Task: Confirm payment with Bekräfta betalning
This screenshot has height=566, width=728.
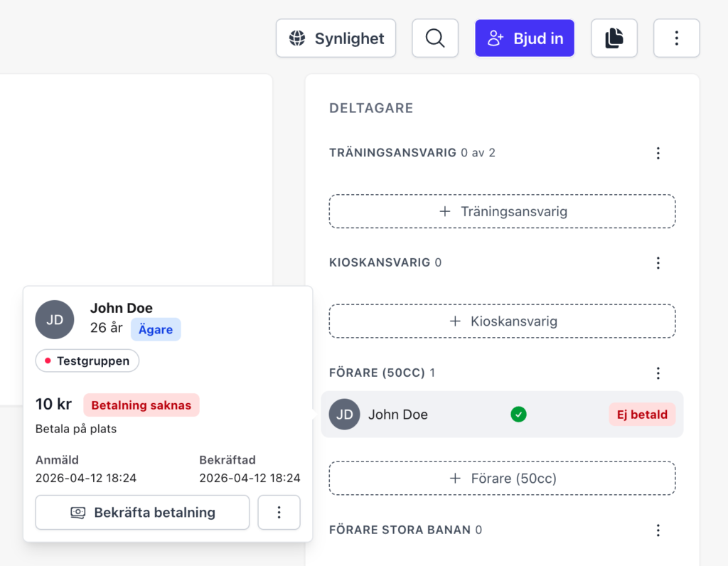Action: 142,513
